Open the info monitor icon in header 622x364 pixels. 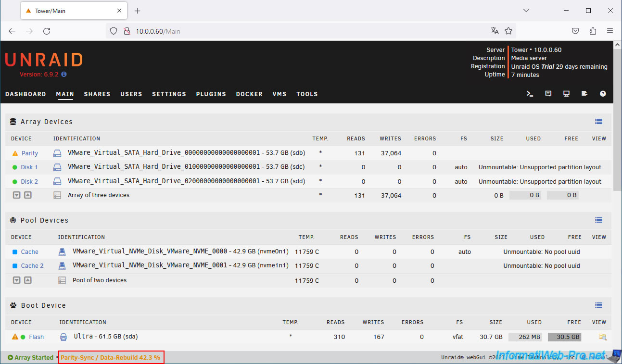566,94
